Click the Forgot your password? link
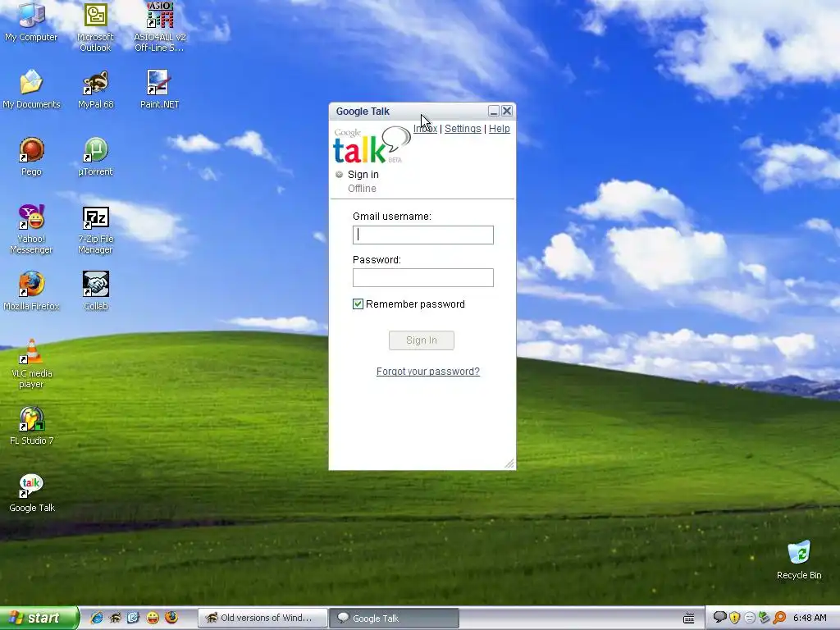This screenshot has width=840, height=630. [x=428, y=372]
